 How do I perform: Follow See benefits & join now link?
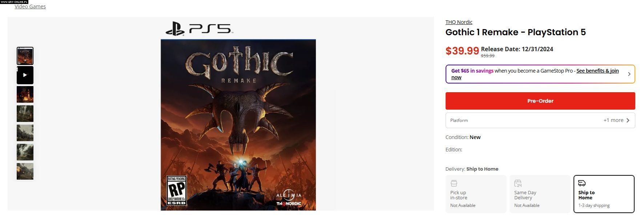pos(535,74)
